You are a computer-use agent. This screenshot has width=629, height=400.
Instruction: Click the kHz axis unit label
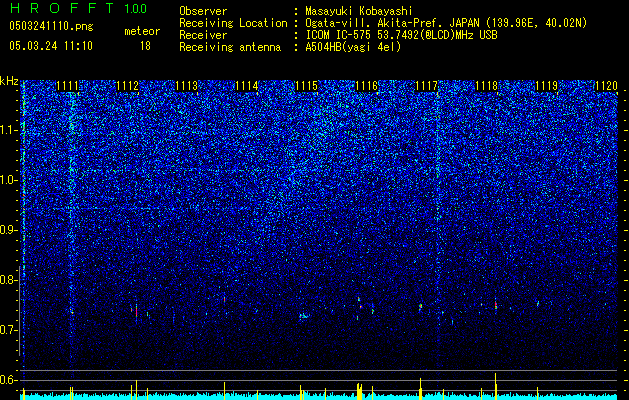tap(9, 81)
